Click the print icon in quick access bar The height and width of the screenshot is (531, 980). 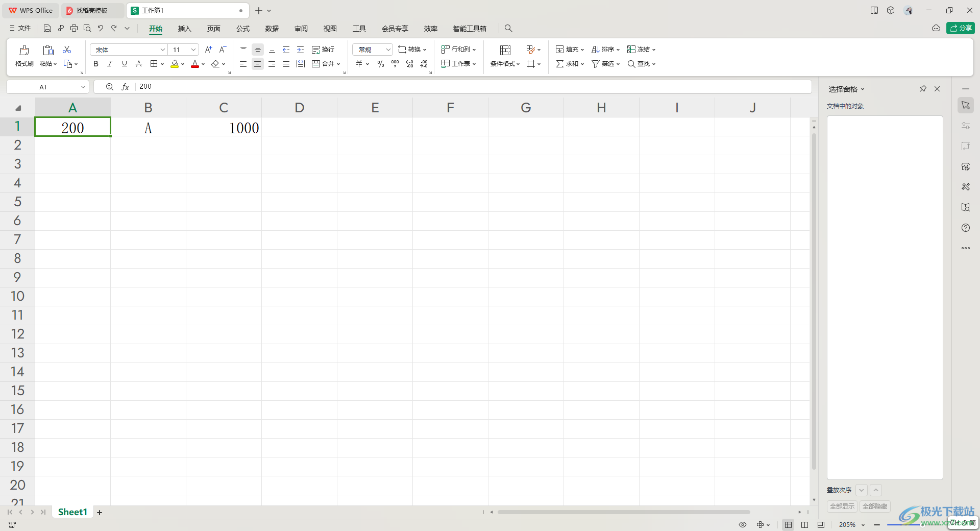[x=74, y=28]
